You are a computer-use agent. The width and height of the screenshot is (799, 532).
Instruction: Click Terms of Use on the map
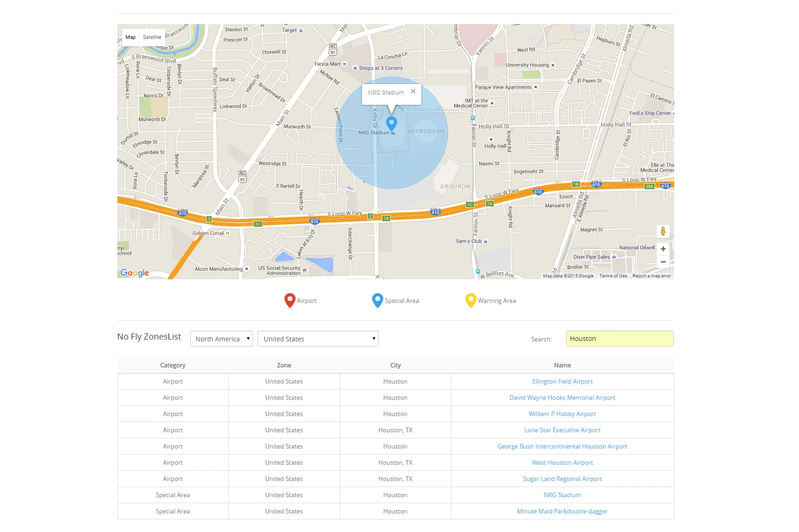click(x=613, y=276)
